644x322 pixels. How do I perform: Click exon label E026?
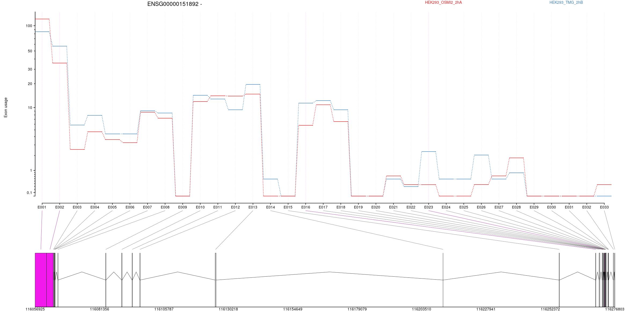(481, 207)
